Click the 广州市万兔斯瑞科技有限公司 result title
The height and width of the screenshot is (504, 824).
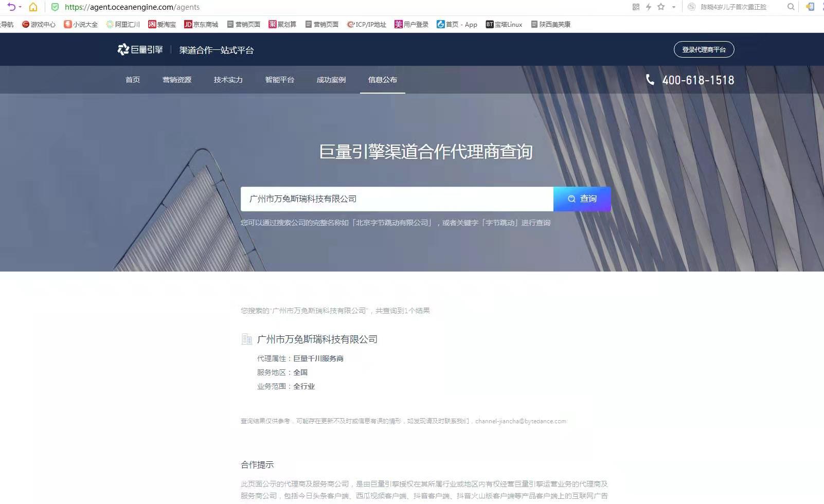coord(317,339)
